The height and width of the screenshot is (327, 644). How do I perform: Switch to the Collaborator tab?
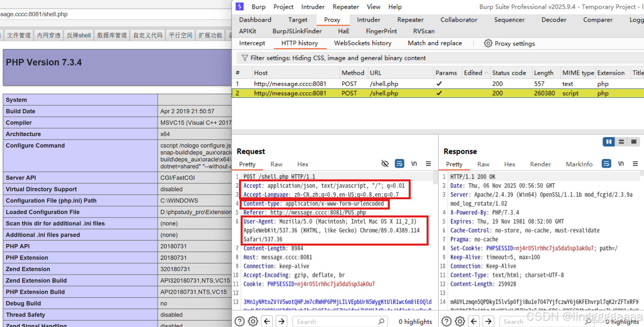[x=459, y=20]
